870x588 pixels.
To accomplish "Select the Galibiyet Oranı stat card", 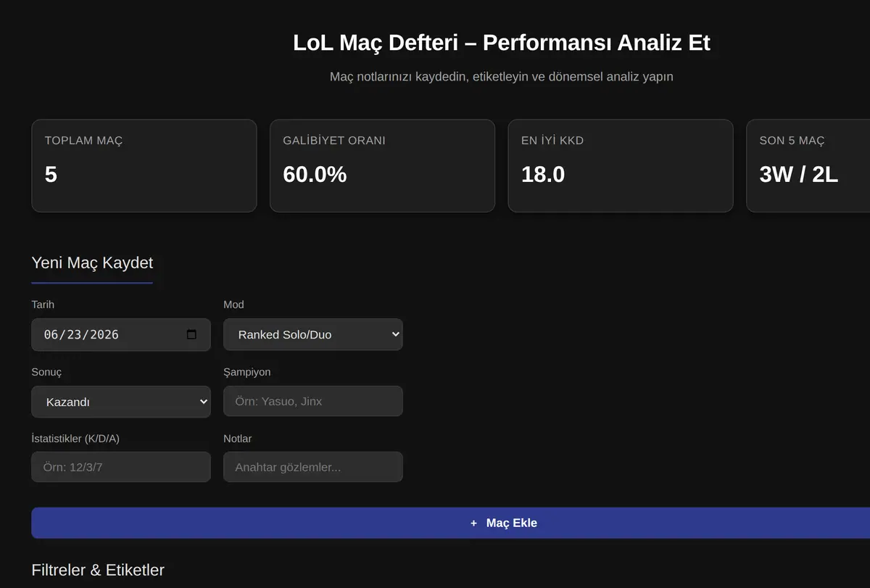I will point(382,166).
